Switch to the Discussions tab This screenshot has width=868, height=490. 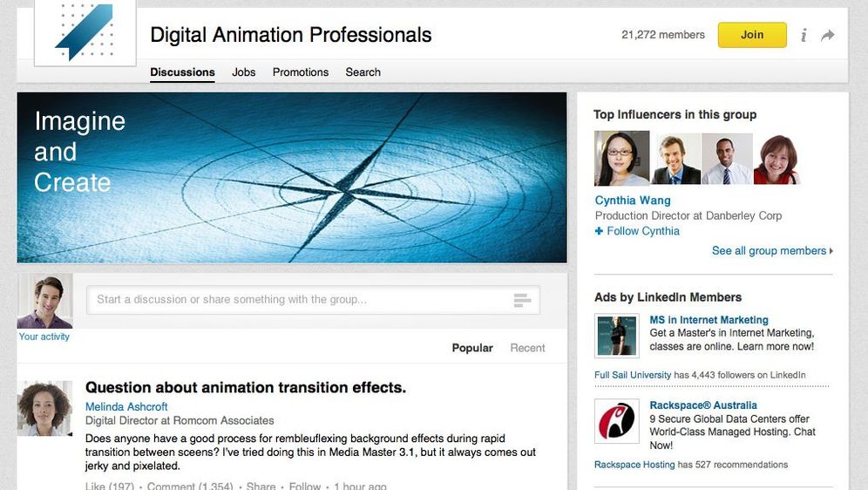(182, 72)
